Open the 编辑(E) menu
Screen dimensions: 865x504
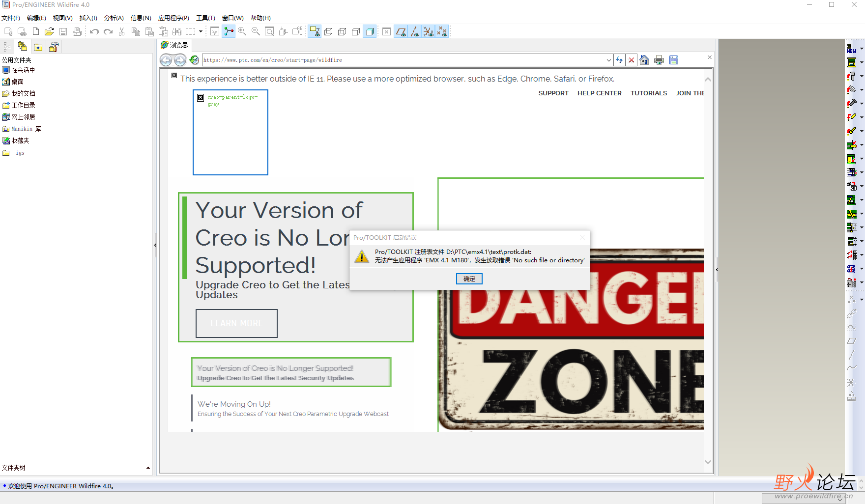36,18
